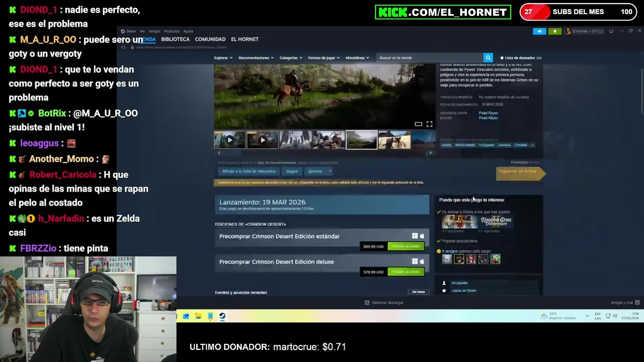
Task: Expand the Explorar dropdown
Action: pos(223,58)
